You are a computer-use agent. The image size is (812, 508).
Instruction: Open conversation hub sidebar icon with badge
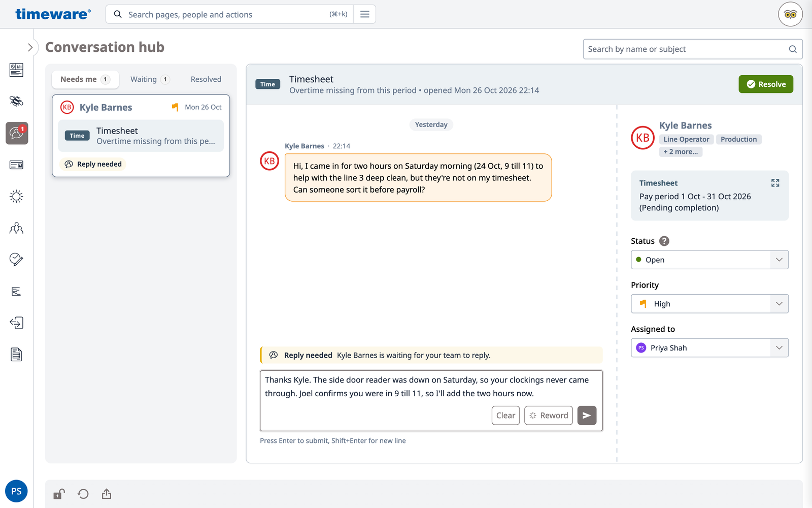17,133
